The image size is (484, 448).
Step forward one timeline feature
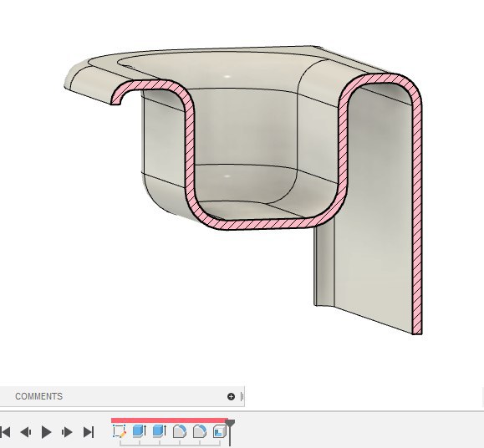67,432
